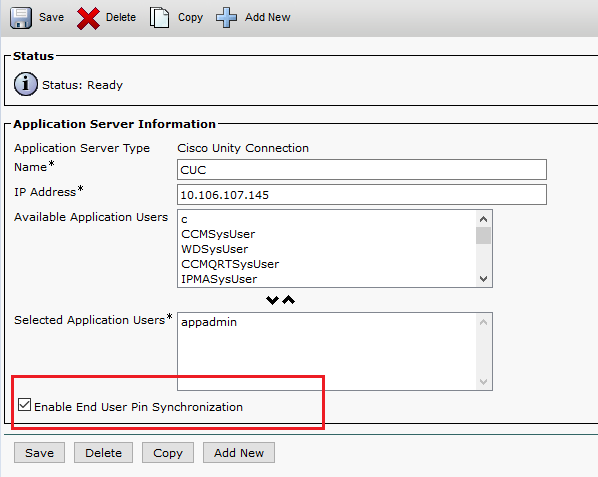Move user up with the up chevron
598x477 pixels.
click(x=289, y=300)
